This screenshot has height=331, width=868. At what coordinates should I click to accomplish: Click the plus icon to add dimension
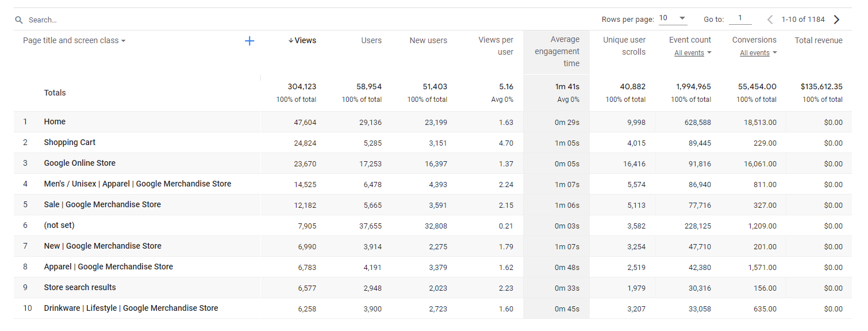(x=249, y=41)
